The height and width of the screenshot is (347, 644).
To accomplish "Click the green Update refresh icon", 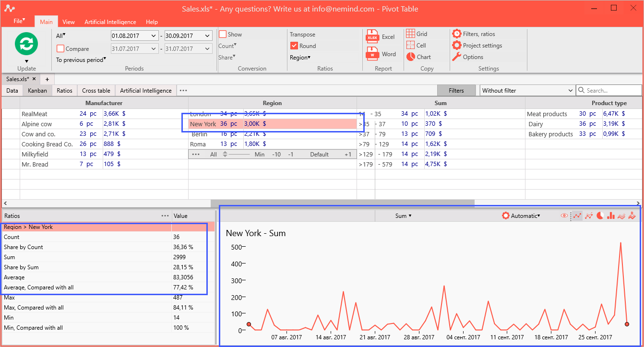I will (26, 44).
